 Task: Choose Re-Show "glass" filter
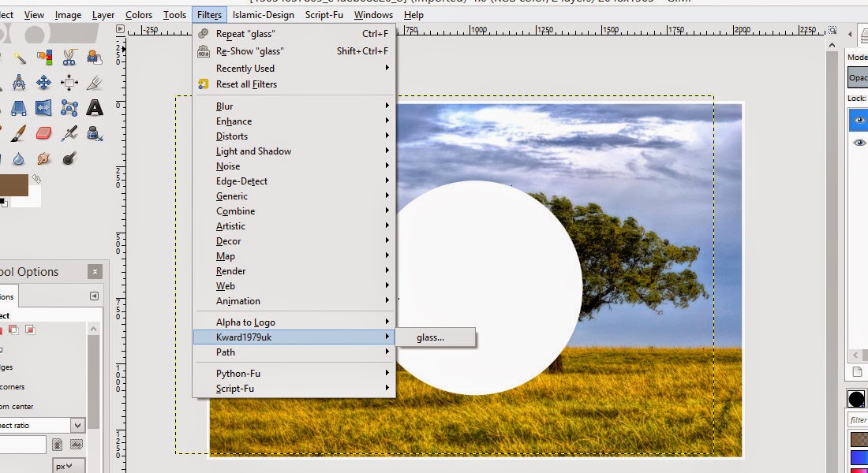pos(294,51)
